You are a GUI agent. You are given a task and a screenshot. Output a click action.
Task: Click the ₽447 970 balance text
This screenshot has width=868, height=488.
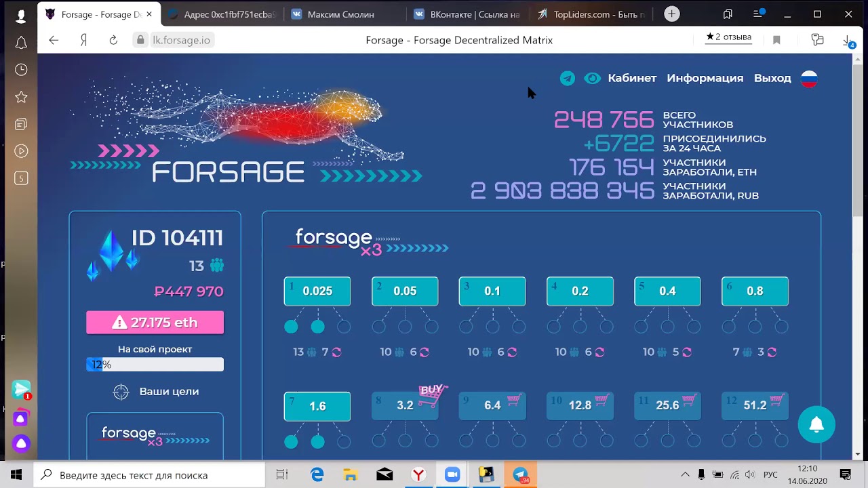[189, 291]
